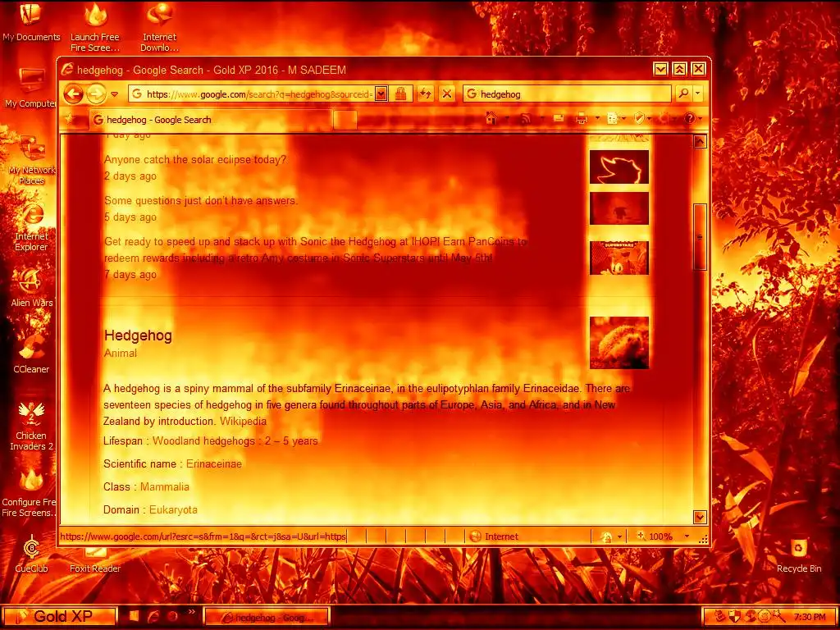840x630 pixels.
Task: Open the Gold XP start button
Action: click(59, 617)
